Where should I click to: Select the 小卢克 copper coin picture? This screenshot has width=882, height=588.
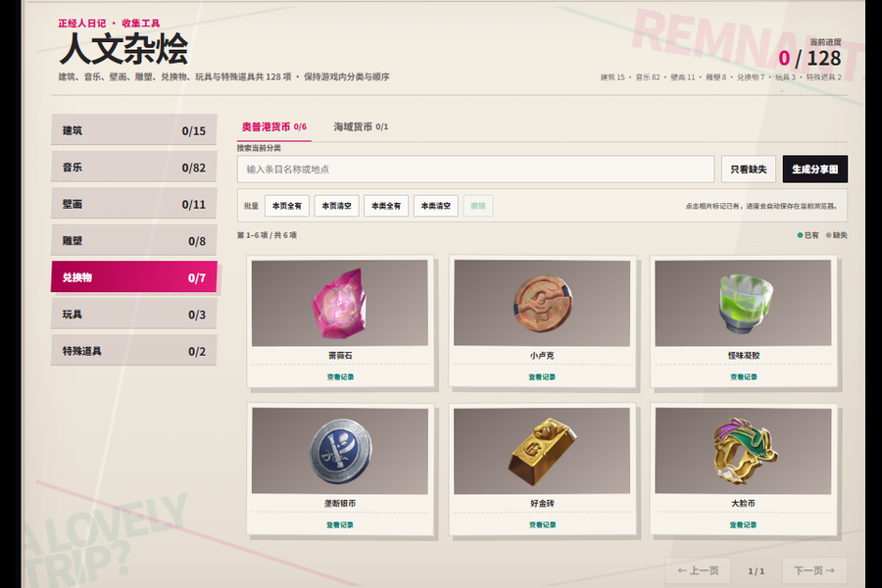click(542, 303)
